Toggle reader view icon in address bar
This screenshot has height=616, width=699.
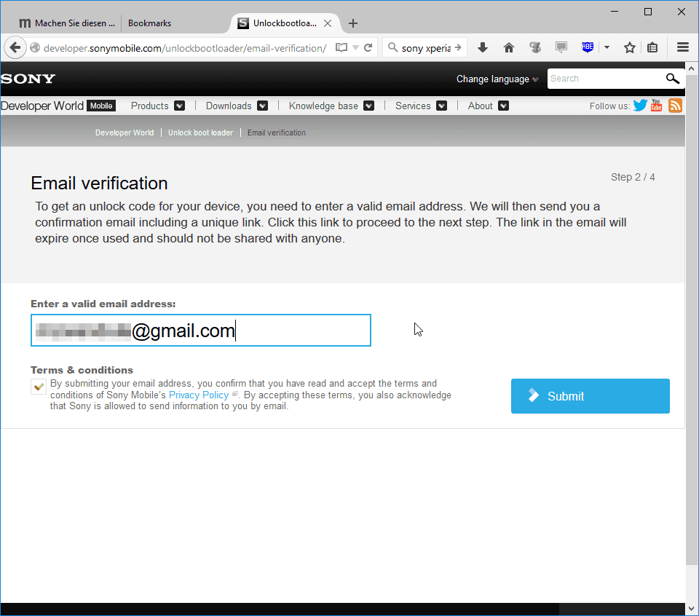click(341, 48)
